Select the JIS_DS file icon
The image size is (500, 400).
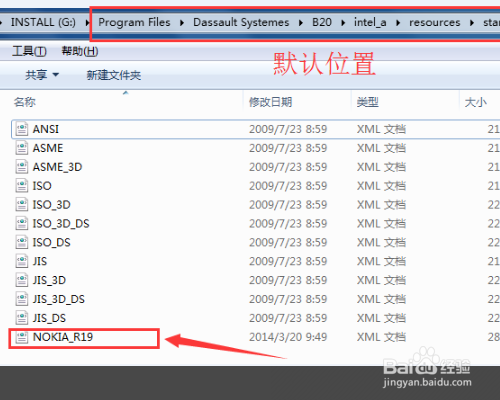pyautogui.click(x=22, y=318)
